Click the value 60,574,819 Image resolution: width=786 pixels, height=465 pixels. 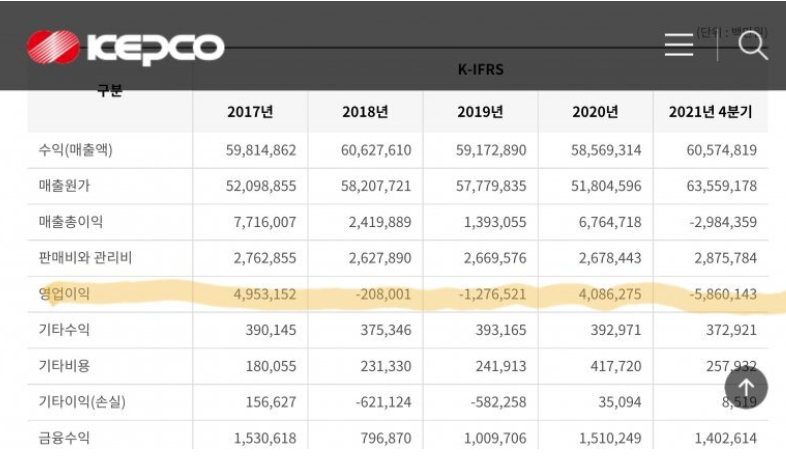pos(721,150)
